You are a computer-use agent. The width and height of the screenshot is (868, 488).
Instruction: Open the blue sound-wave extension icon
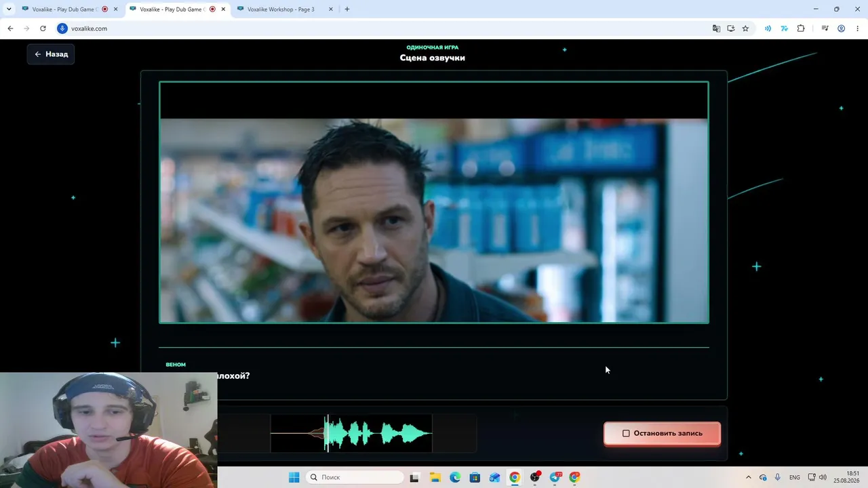coord(768,28)
